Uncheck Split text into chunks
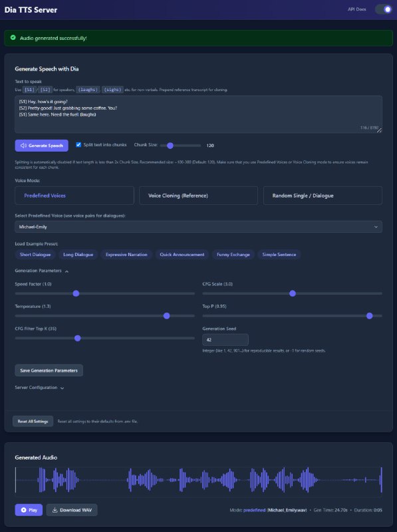Screen dimensions: 397x532 pos(77,145)
